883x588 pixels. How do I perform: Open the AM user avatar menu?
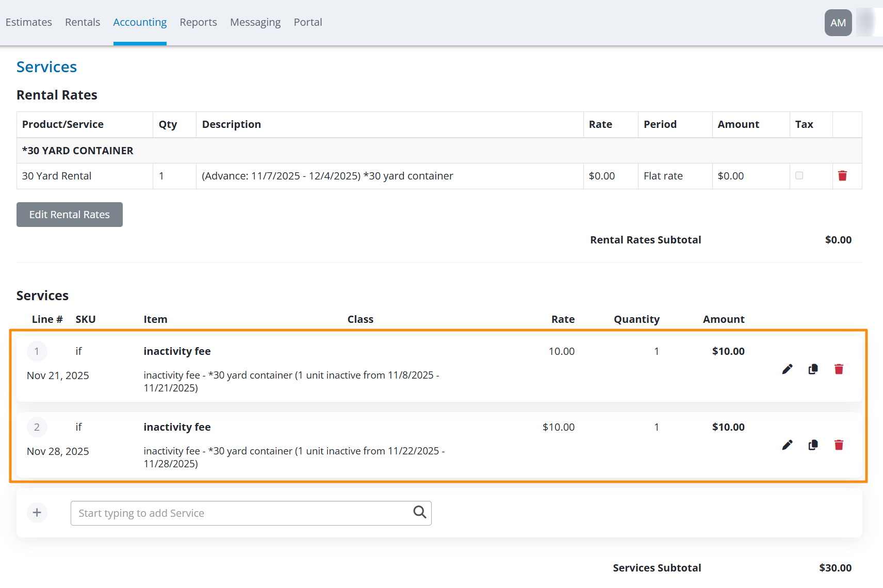click(x=838, y=23)
